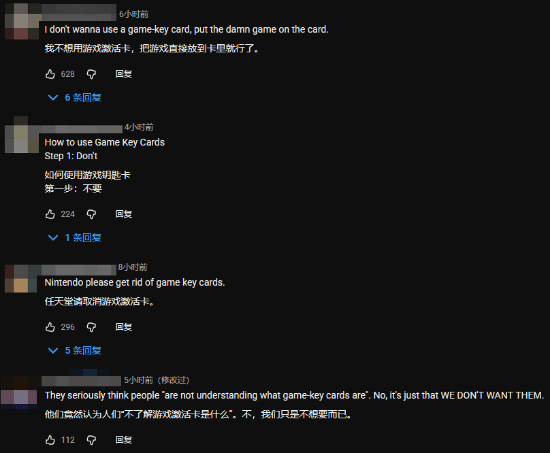Dislike the comment with 112 likes

pyautogui.click(x=91, y=440)
